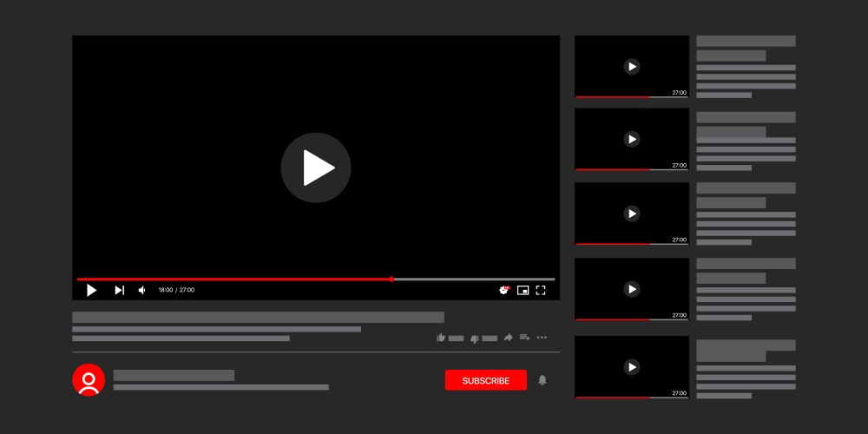Screen dimensions: 868x434
Task: Enter fullscreen mode
Action: [541, 290]
